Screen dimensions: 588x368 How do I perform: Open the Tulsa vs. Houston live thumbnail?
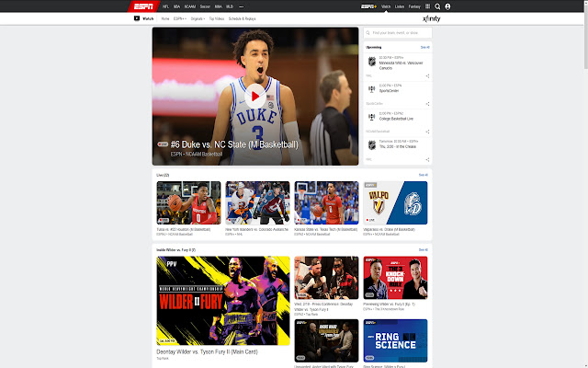(188, 202)
